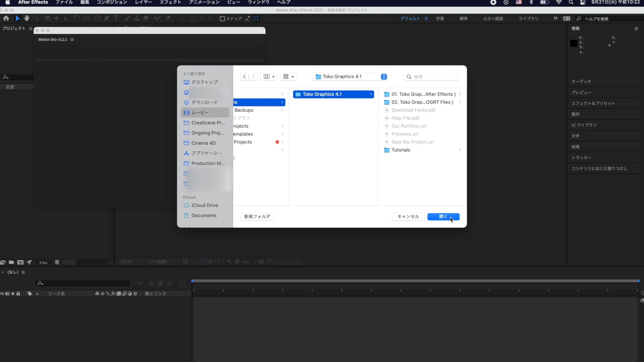Open Toko Graphics 4.1 path dropdown

384,77
